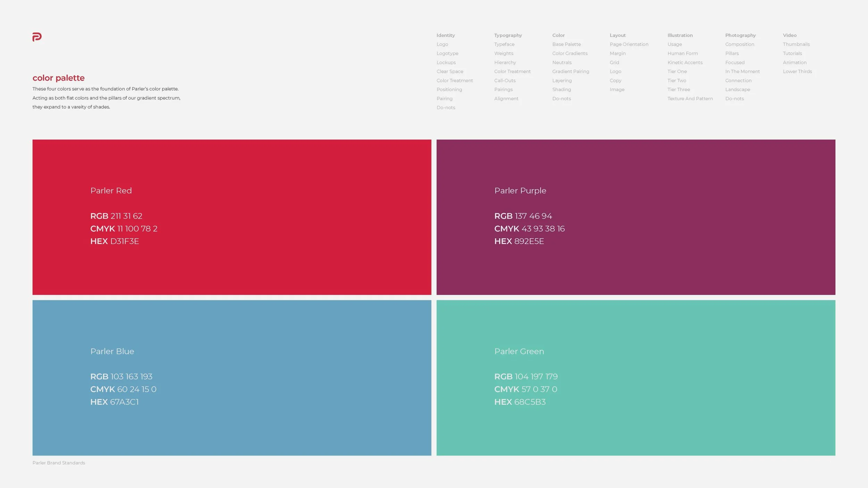Click the Parler logo icon
868x488 pixels.
coord(37,37)
